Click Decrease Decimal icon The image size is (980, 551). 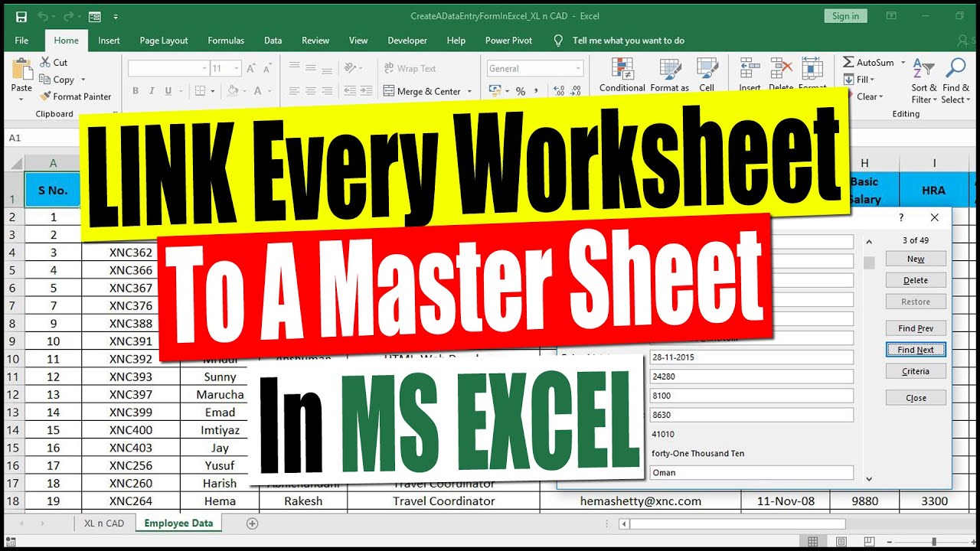577,91
